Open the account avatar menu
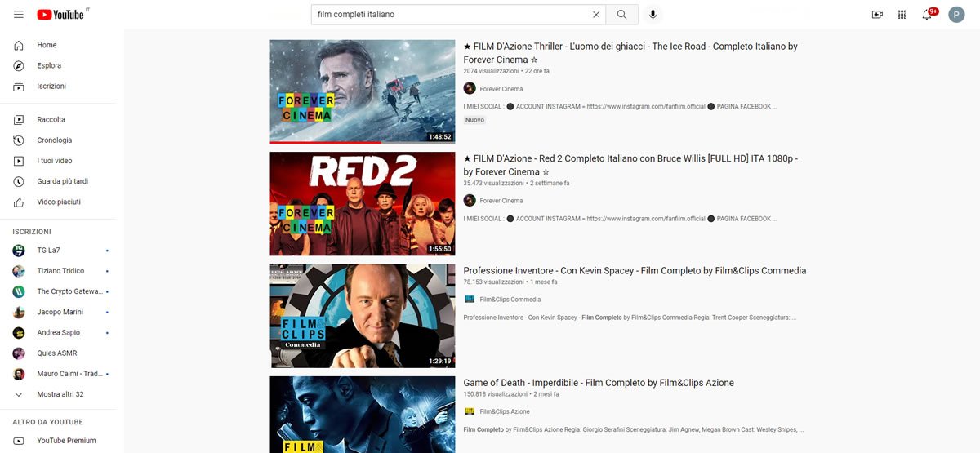Screen dimensions: 980x453 [x=956, y=15]
